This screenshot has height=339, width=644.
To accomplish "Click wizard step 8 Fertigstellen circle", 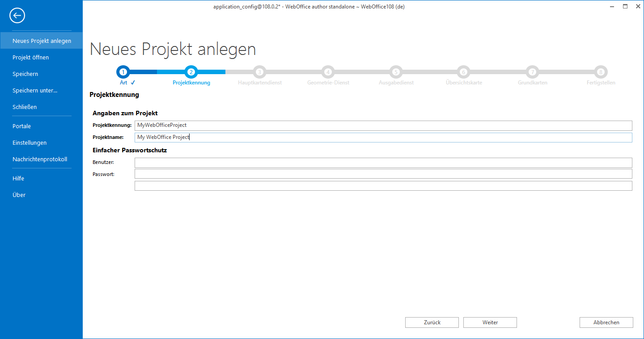I will tap(601, 72).
